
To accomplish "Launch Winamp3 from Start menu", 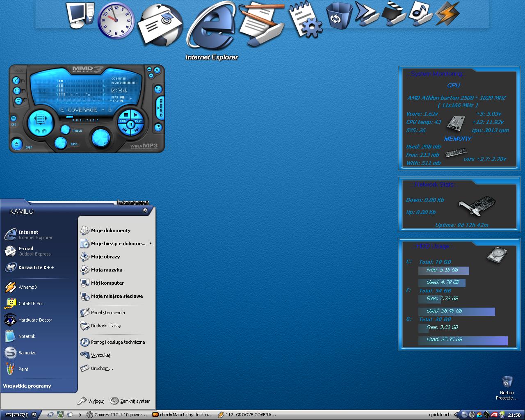I will point(40,287).
